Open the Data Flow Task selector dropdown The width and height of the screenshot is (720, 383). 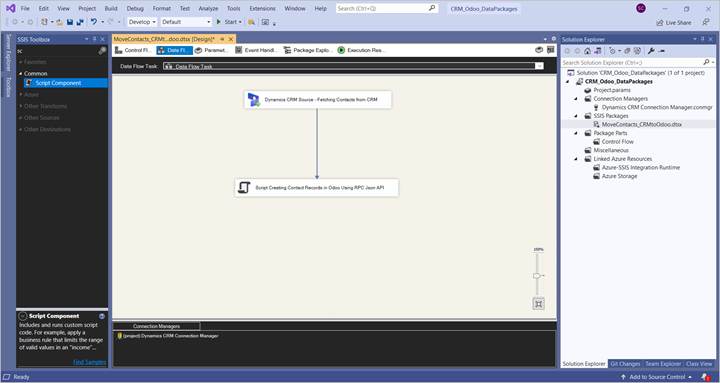539,66
